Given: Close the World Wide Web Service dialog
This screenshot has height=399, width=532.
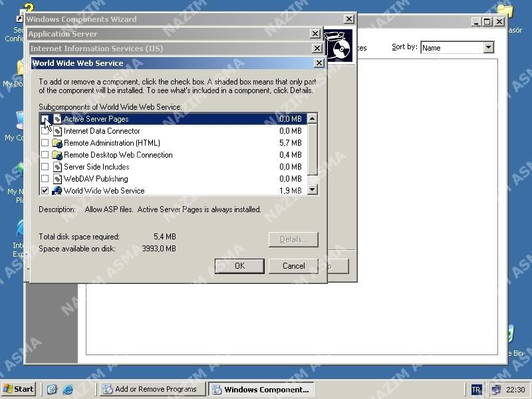Looking at the screenshot, I should 319,63.
